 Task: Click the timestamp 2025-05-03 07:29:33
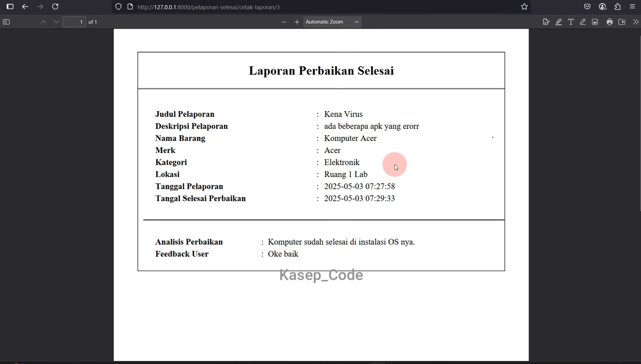359,198
